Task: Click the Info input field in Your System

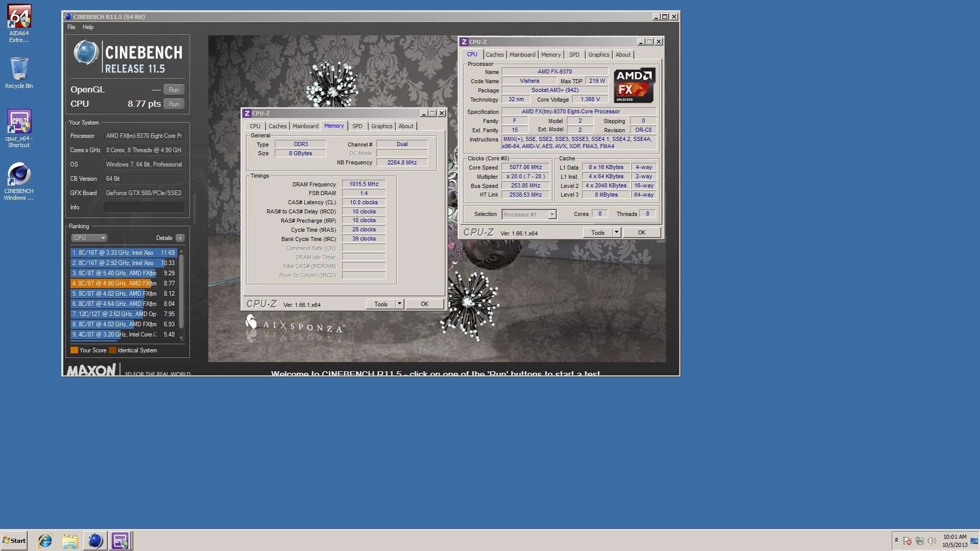Action: (x=144, y=207)
